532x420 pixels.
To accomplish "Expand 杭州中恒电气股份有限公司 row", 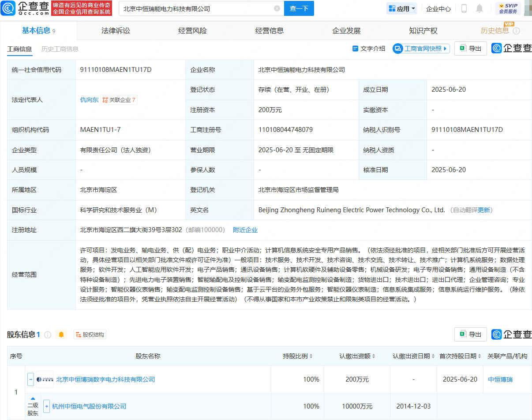I will [46, 406].
